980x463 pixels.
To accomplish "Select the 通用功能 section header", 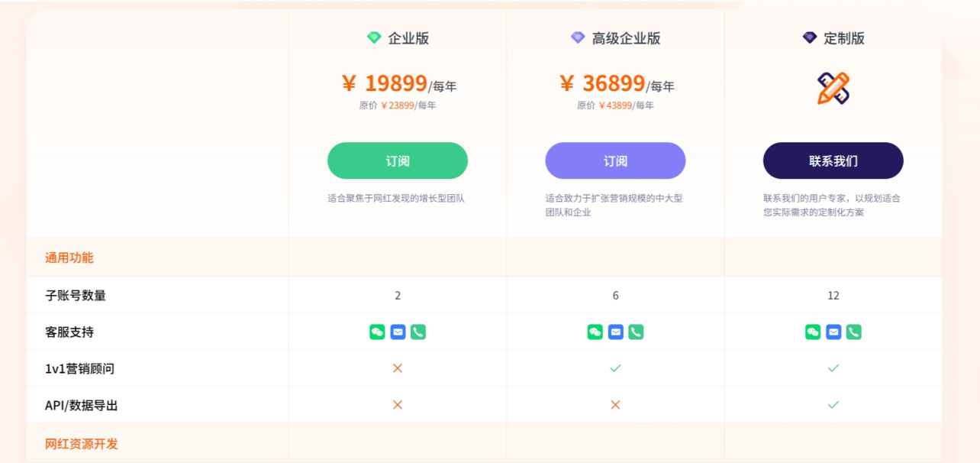I will pos(69,257).
